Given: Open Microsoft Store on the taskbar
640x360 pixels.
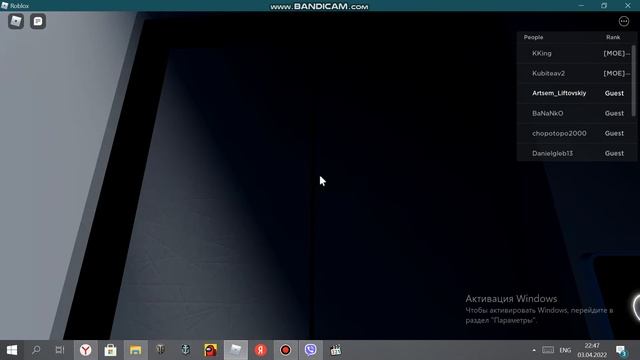Looking at the screenshot, I should tap(110, 350).
